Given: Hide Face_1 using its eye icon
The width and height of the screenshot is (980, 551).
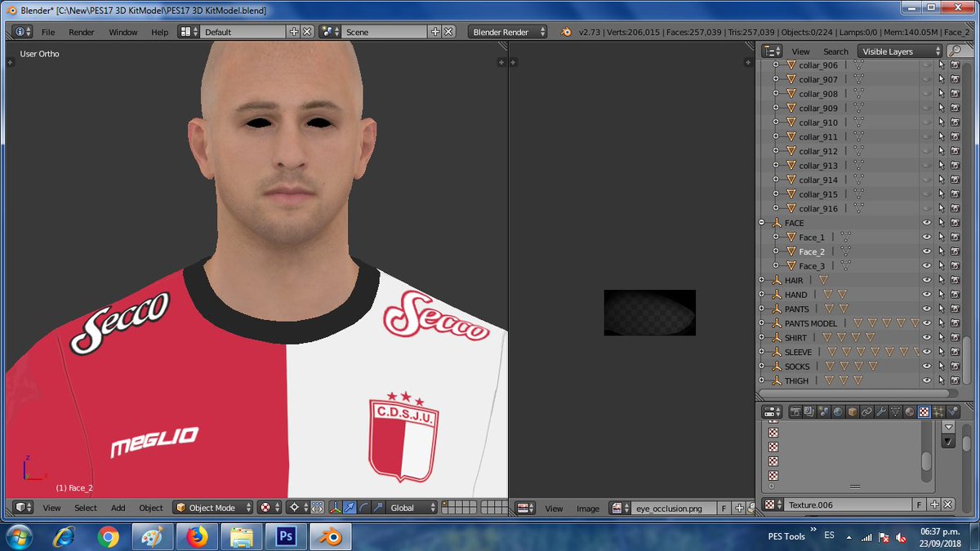Looking at the screenshot, I should click(x=927, y=237).
